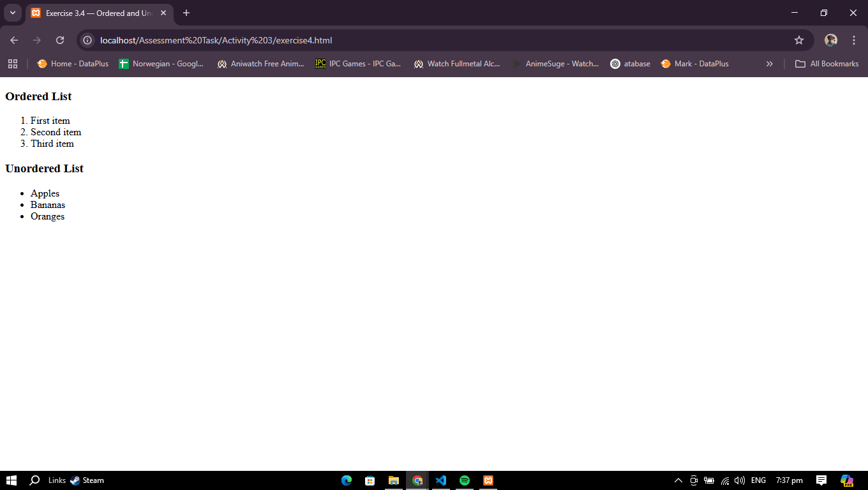Open Chrome's three-dot menu

pos(853,40)
